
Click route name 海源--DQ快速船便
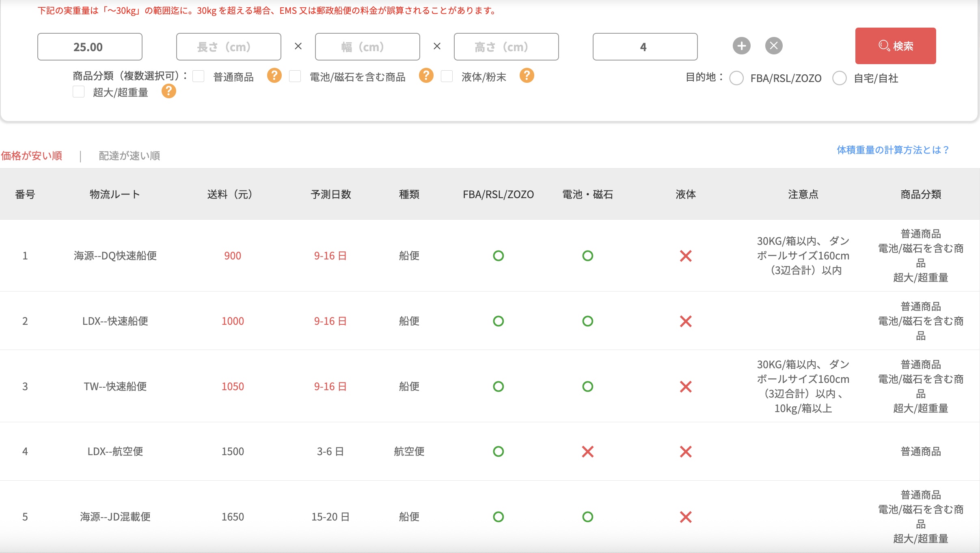click(x=115, y=256)
